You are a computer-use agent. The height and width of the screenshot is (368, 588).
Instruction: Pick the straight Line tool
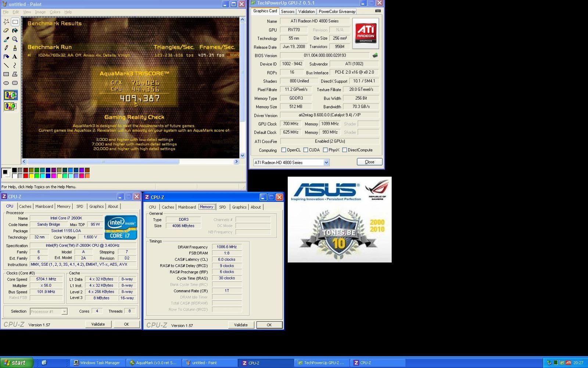point(6,65)
